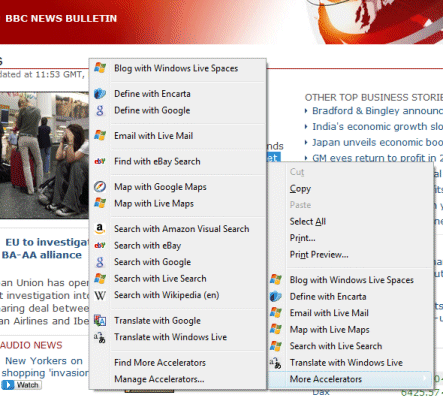Choose Copy from the context menu
Viewport: 443px width, 398px height.
coord(300,189)
